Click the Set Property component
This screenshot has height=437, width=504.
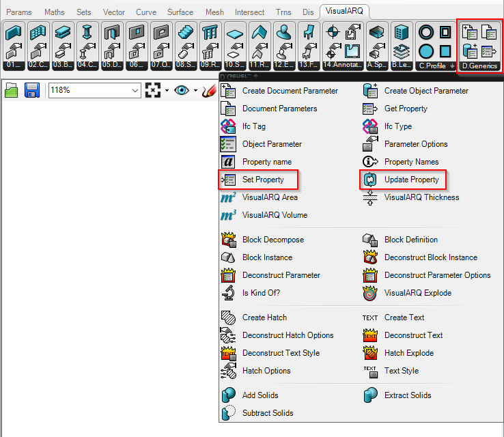pos(258,180)
